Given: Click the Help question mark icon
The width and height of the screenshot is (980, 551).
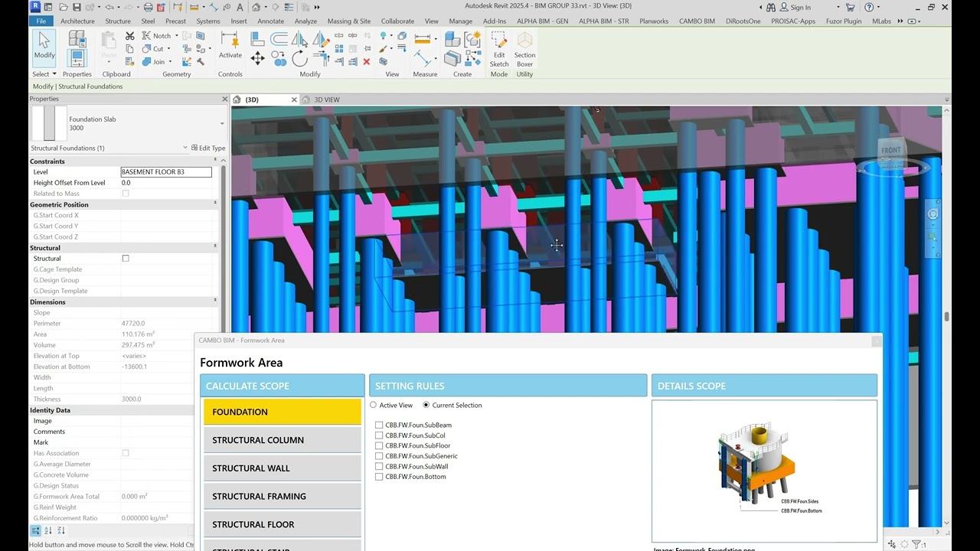Looking at the screenshot, I should (x=869, y=7).
